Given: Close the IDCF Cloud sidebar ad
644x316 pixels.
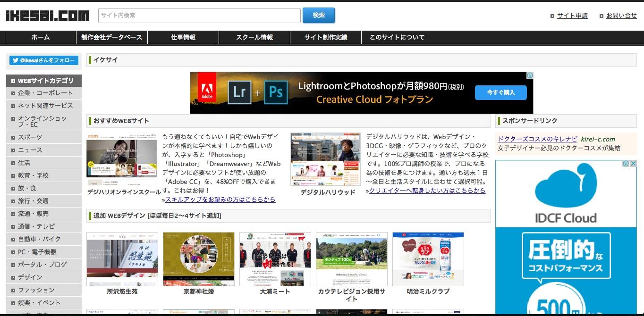Looking at the screenshot, I should [x=633, y=164].
